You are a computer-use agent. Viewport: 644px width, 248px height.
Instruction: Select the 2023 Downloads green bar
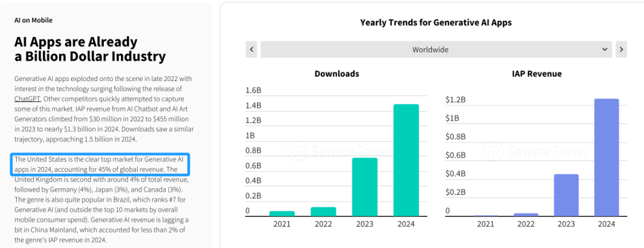[364, 187]
